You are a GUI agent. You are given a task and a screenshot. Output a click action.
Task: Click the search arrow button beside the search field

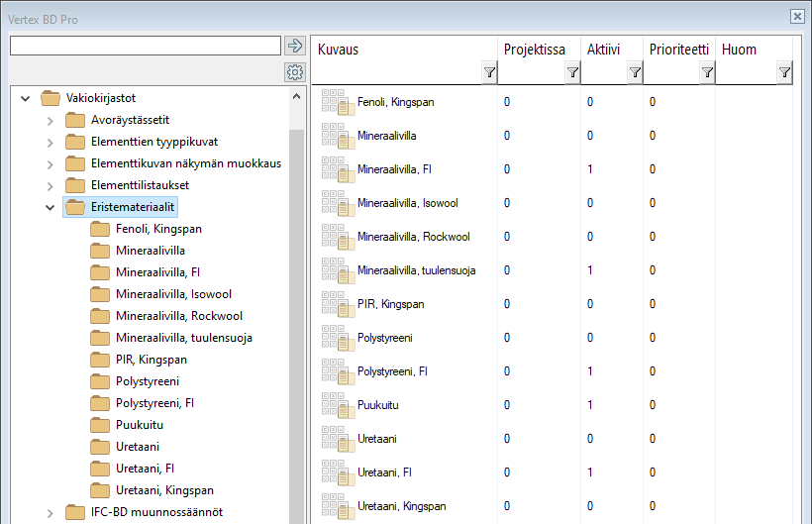pyautogui.click(x=294, y=46)
